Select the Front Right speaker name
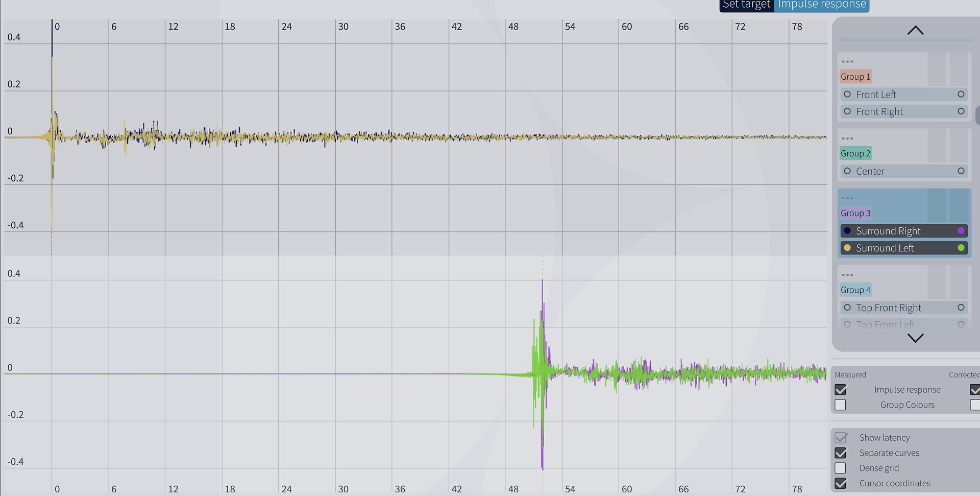The image size is (980, 496). click(879, 111)
